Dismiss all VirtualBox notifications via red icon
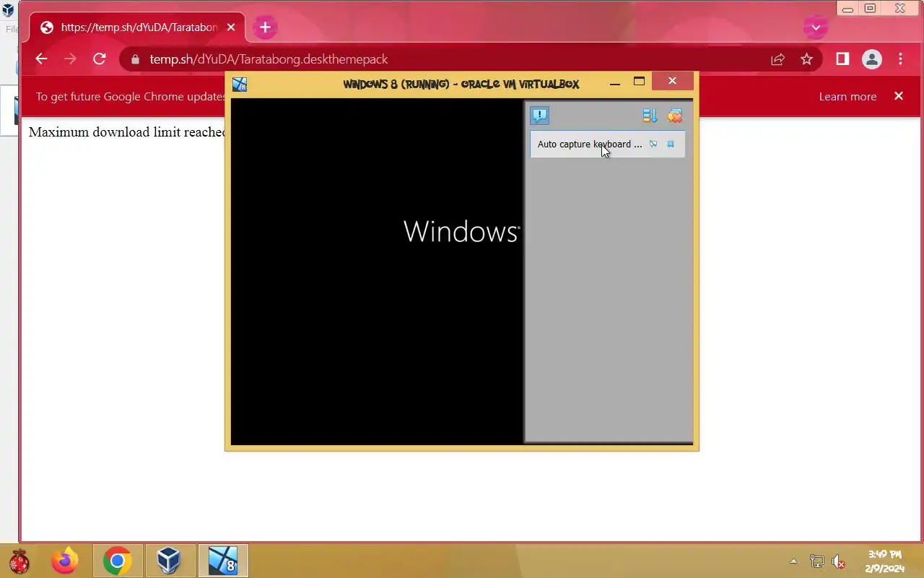Image resolution: width=924 pixels, height=578 pixels. [675, 116]
